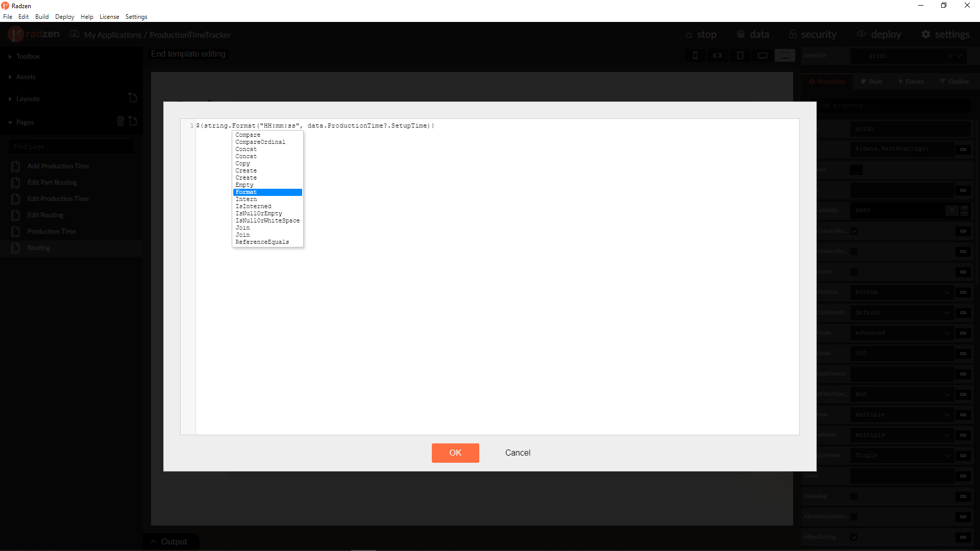The image size is (980, 551).
Task: Click the delete page trash icon
Action: [120, 121]
